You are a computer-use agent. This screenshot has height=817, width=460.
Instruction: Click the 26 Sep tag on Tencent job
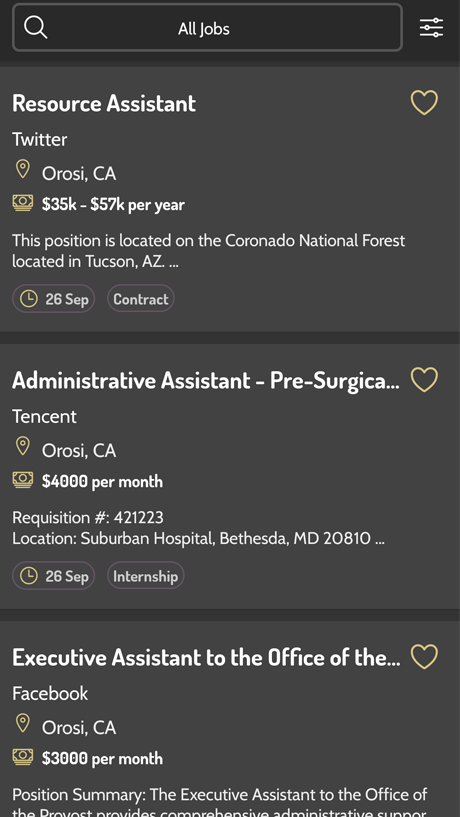point(54,576)
